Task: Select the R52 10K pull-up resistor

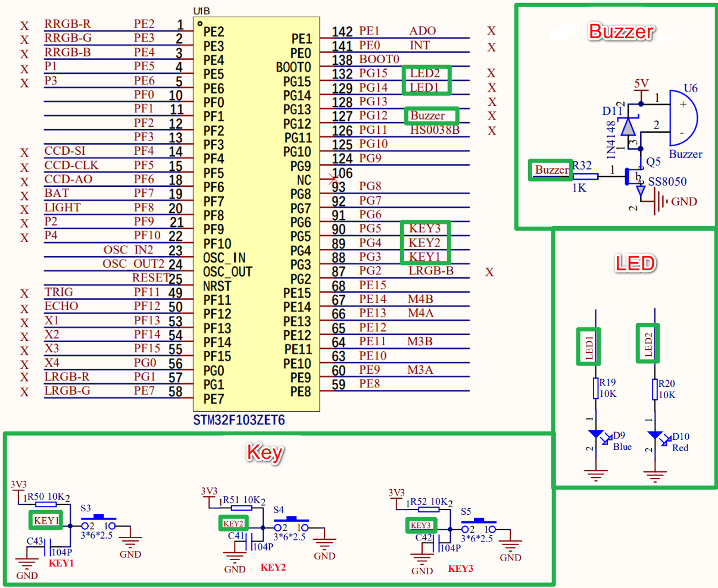Action: coord(429,509)
